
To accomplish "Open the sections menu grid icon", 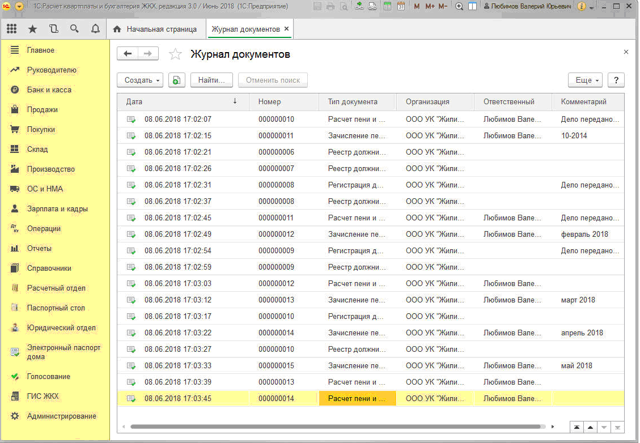I will (12, 29).
